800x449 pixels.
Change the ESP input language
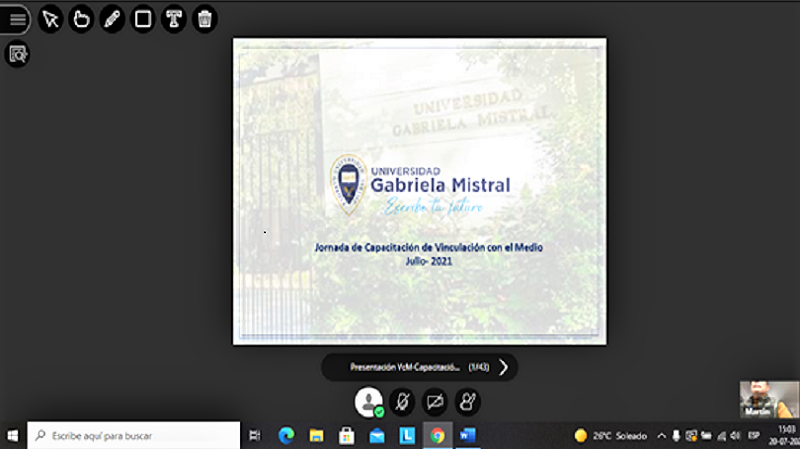coord(754,436)
